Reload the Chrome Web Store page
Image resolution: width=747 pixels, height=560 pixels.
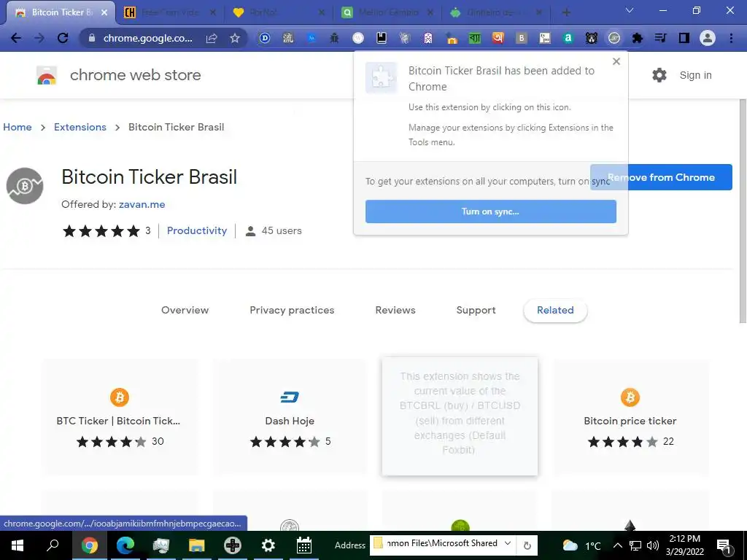click(x=63, y=38)
